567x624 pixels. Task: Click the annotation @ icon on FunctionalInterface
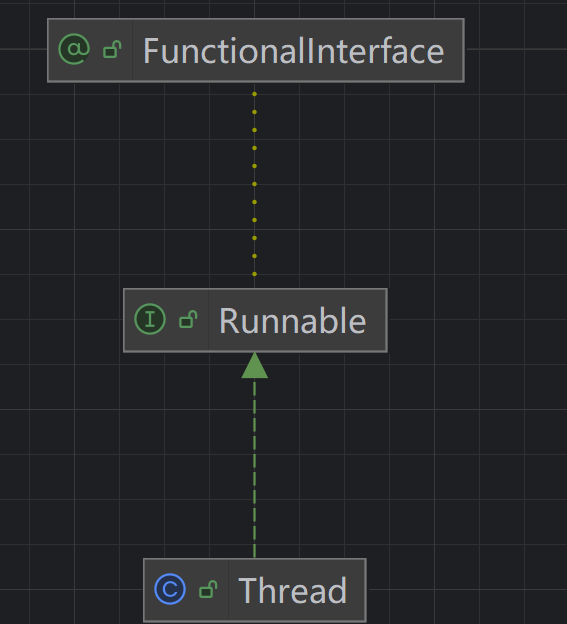pyautogui.click(x=74, y=49)
